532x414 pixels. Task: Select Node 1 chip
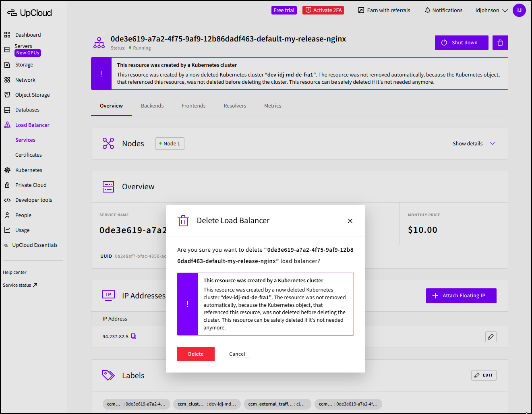[170, 144]
